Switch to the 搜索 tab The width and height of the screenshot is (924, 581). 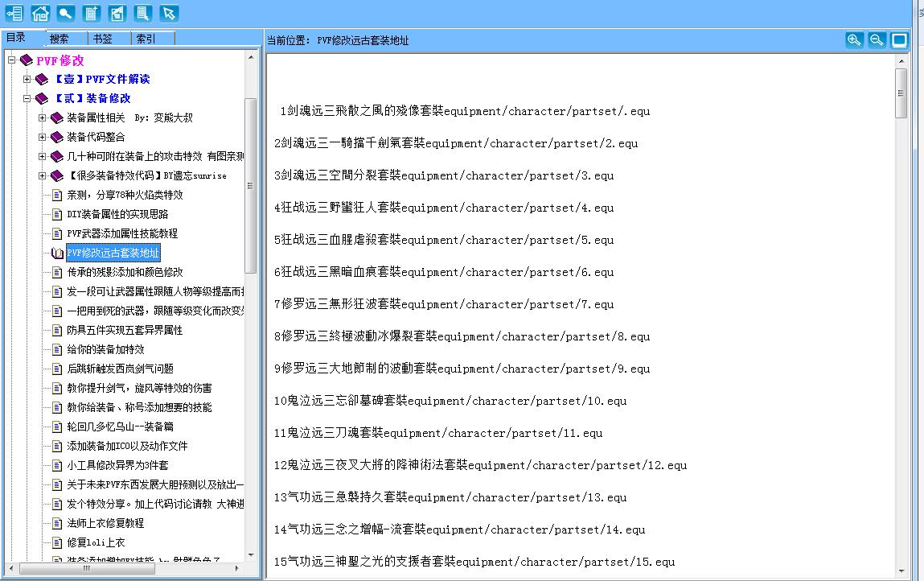click(59, 39)
